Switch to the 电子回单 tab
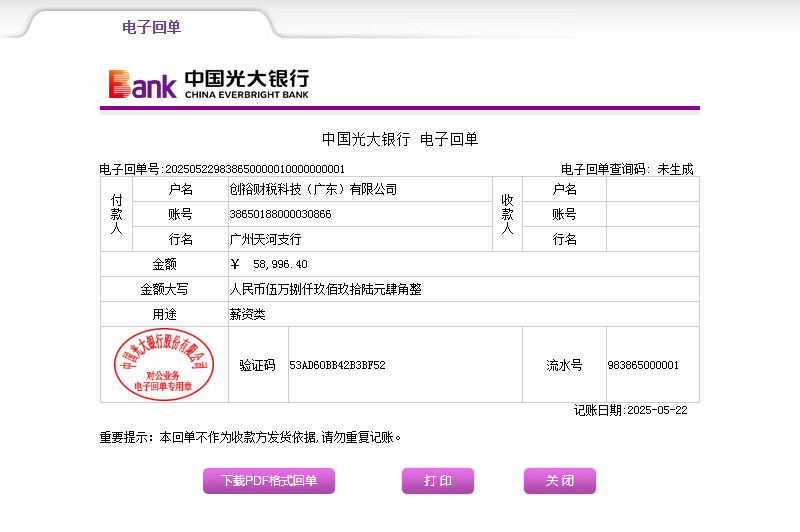This screenshot has width=800, height=532. (x=151, y=27)
